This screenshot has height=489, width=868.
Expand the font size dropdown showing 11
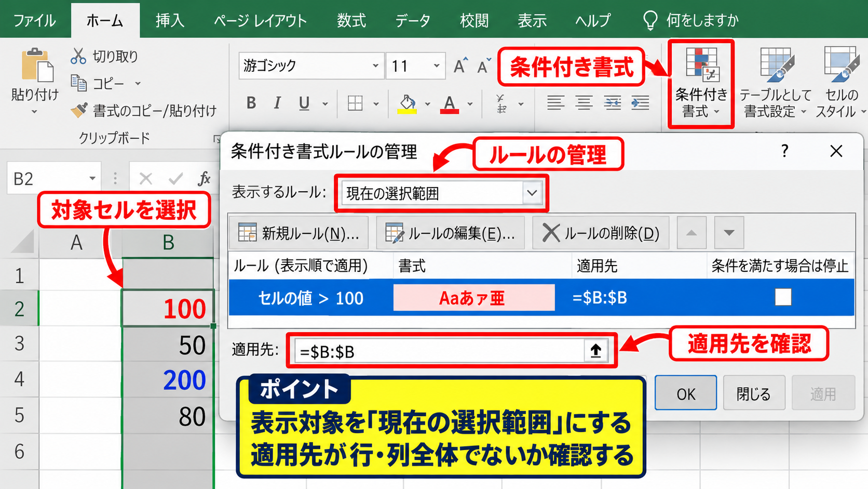point(437,65)
